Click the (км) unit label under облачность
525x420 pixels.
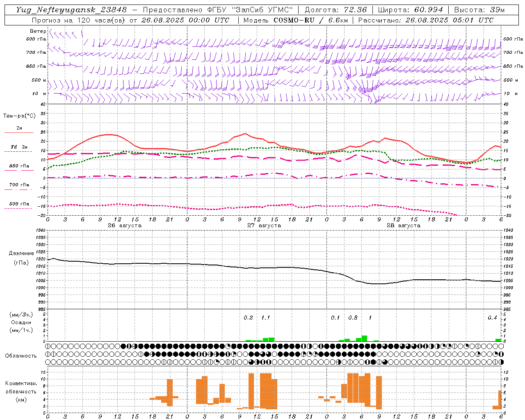click(21, 399)
